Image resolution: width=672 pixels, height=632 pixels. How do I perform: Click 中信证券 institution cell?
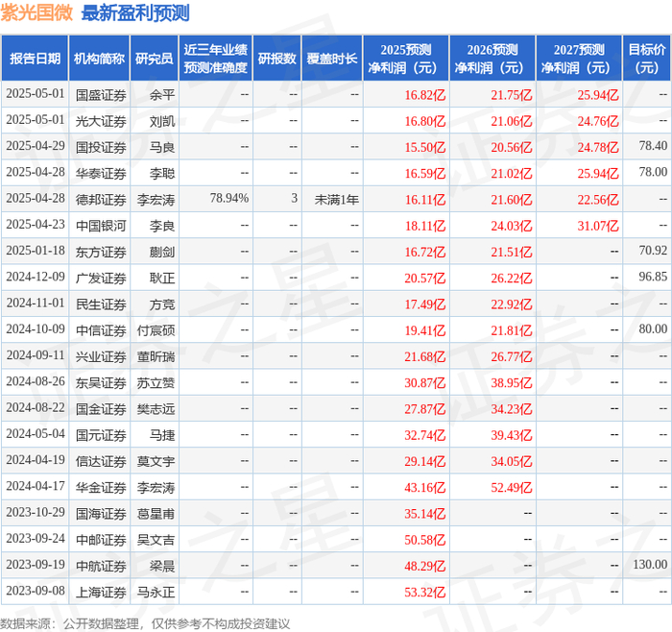tap(101, 330)
